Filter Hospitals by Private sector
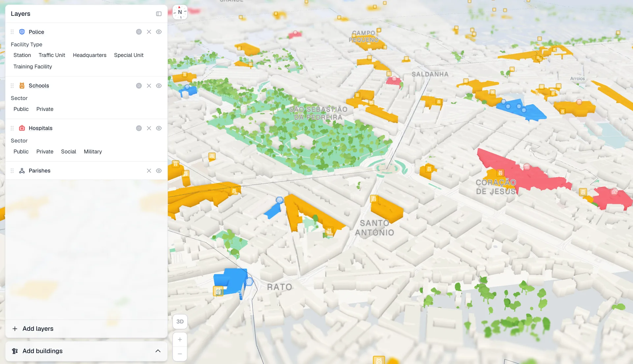 coord(45,152)
